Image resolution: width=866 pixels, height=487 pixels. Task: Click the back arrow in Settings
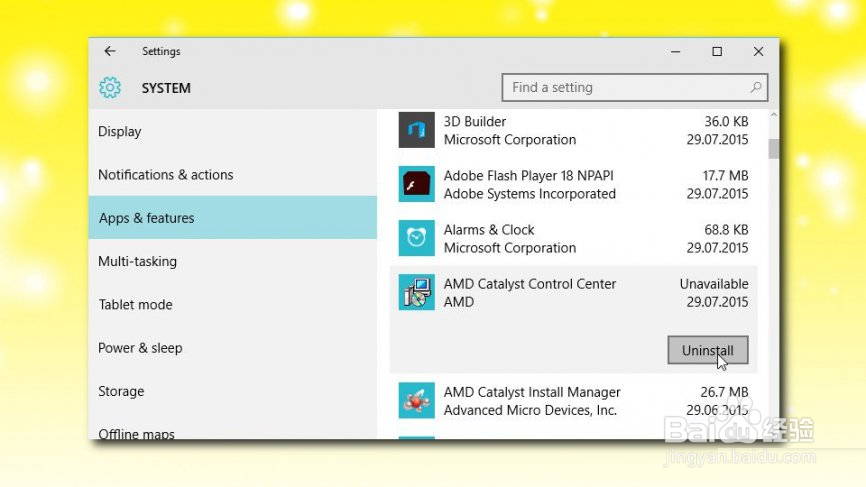[x=110, y=51]
